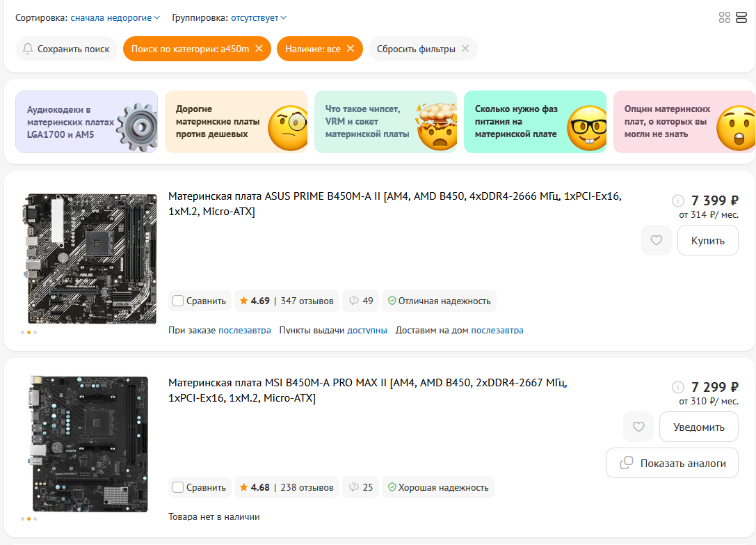Remove the a450m category search filter
Screen dimensions: 756x545
point(259,49)
